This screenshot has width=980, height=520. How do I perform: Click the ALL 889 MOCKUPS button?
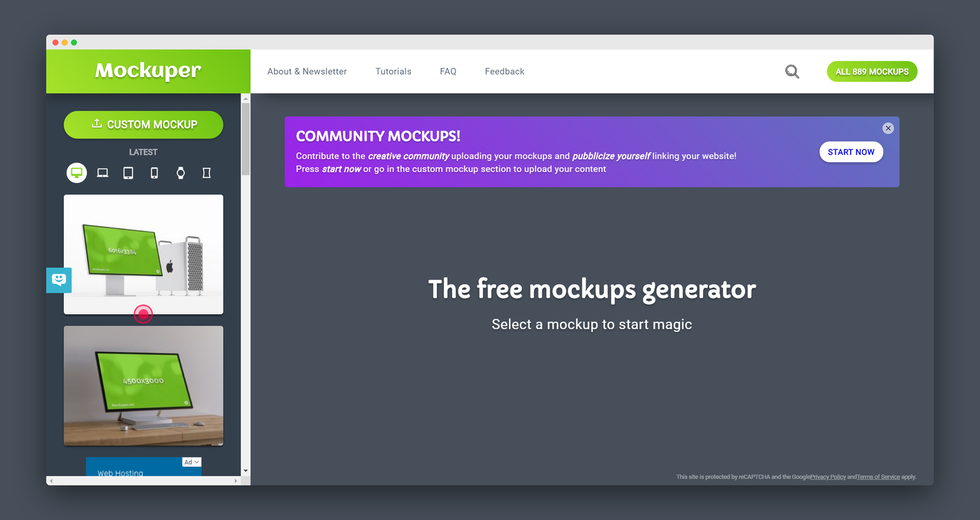[872, 72]
